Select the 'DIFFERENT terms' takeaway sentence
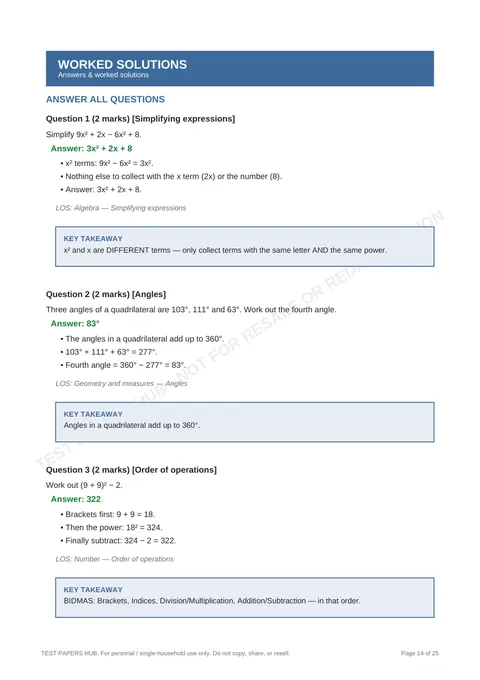 (x=225, y=250)
